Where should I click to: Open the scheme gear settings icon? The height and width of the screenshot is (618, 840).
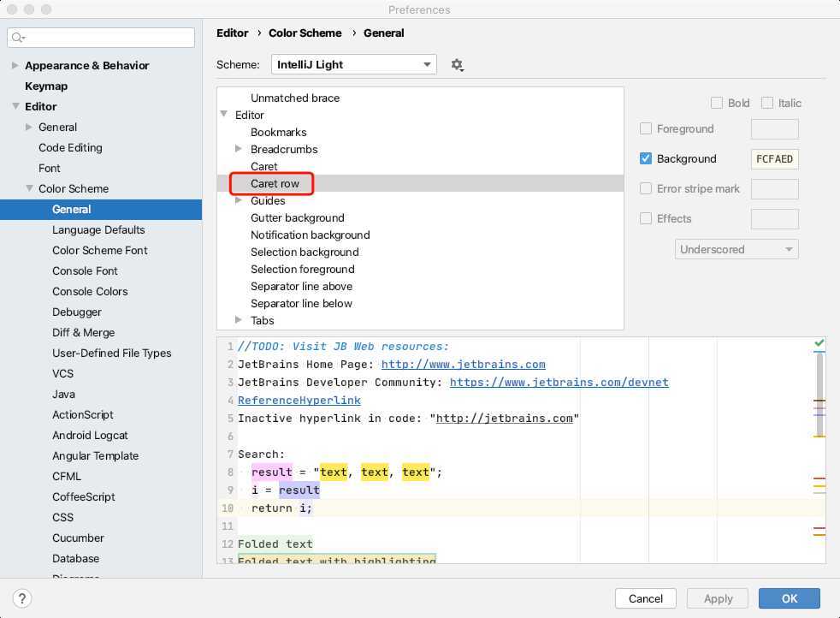point(457,65)
